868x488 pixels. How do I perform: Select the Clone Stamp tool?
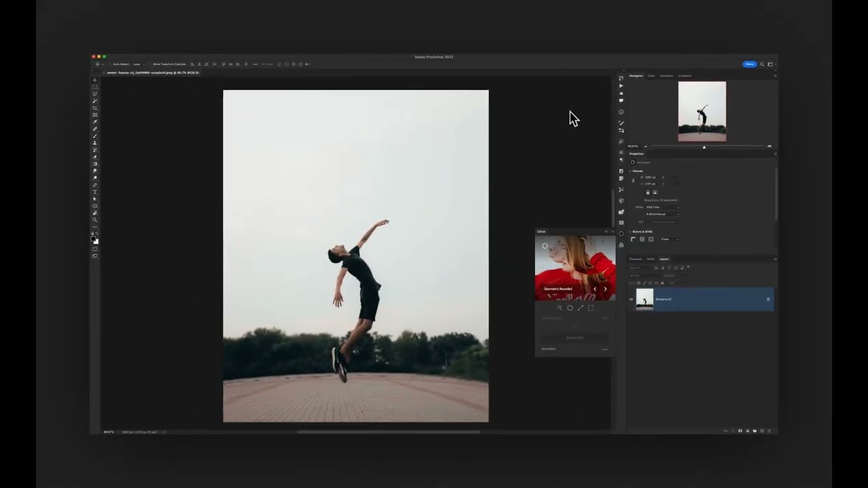[x=94, y=143]
